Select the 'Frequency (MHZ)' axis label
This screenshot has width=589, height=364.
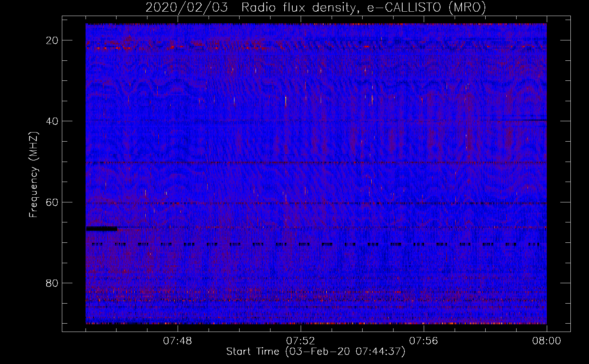[33, 175]
